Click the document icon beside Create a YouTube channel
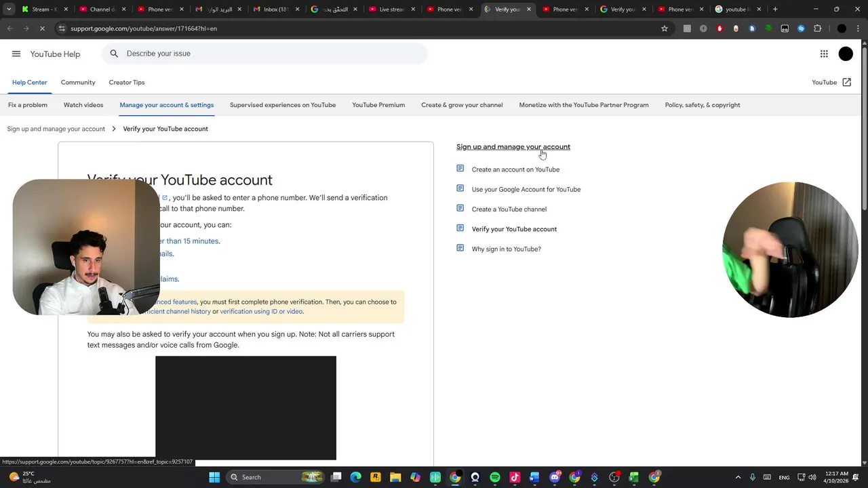Viewport: 868px width, 488px height. pos(460,209)
